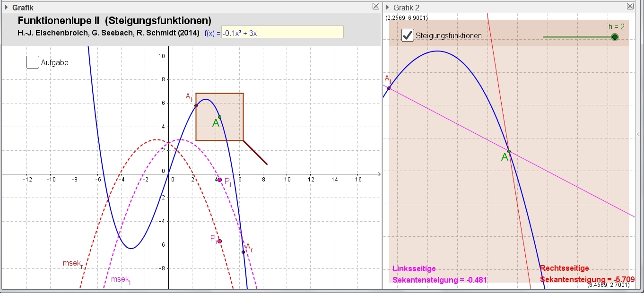The width and height of the screenshot is (644, 293).
Task: Click the Linksseitige Sekantensteigung text
Action: coord(439,274)
